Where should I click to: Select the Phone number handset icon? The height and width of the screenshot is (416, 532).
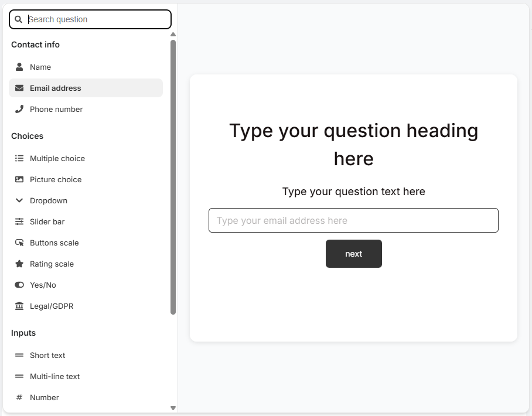[18, 109]
